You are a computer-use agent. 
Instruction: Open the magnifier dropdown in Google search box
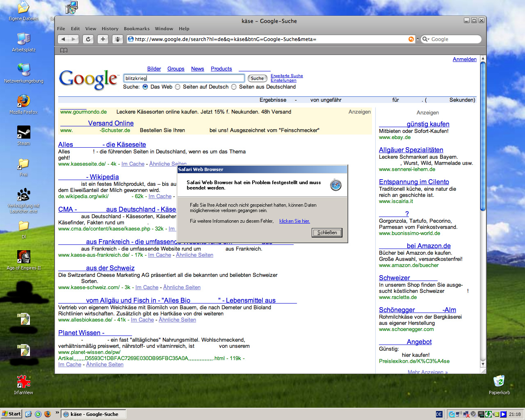[x=426, y=39]
